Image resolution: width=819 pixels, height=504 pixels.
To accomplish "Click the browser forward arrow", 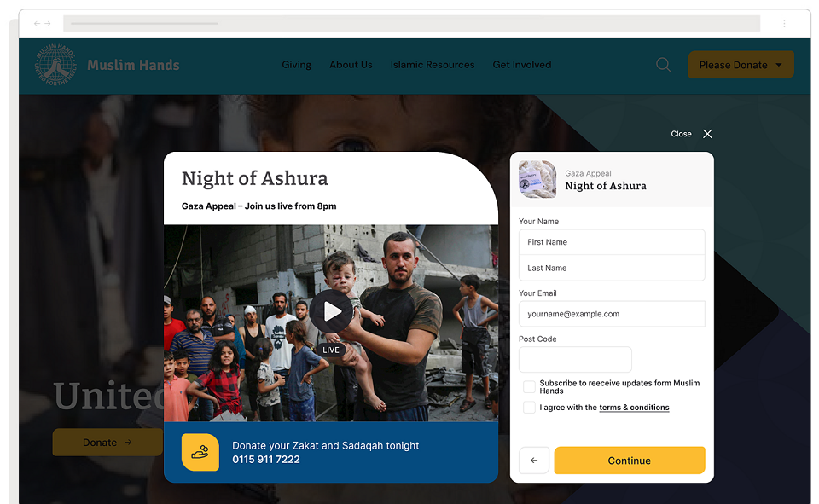I will coord(48,24).
